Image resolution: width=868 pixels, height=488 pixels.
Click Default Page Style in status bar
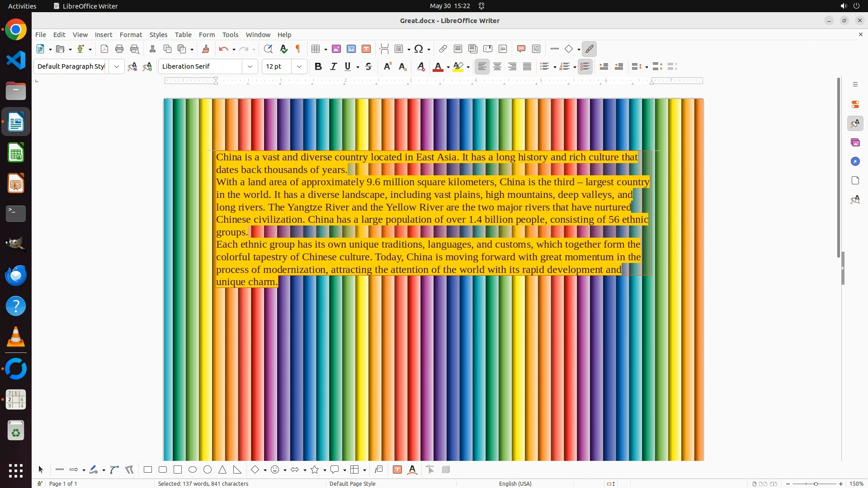(x=352, y=483)
